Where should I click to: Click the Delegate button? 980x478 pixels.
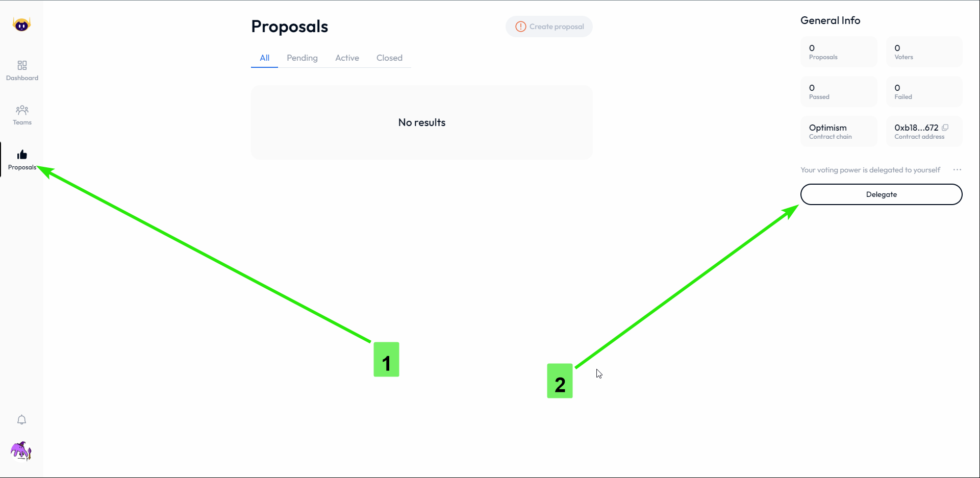click(x=881, y=194)
